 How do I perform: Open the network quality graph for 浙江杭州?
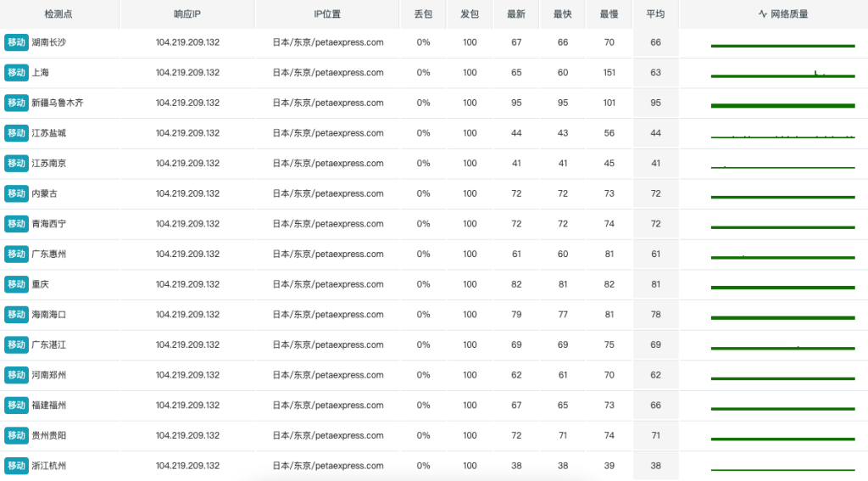pos(782,469)
